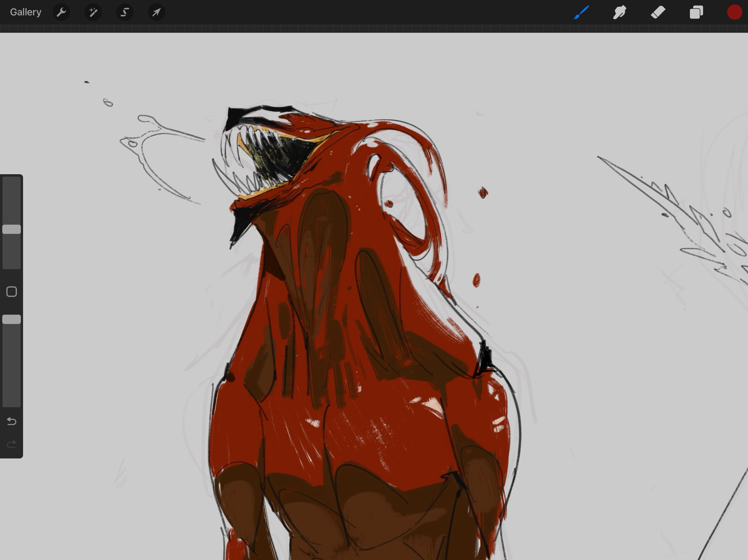
Task: Tap the Redo arrow
Action: point(12,444)
